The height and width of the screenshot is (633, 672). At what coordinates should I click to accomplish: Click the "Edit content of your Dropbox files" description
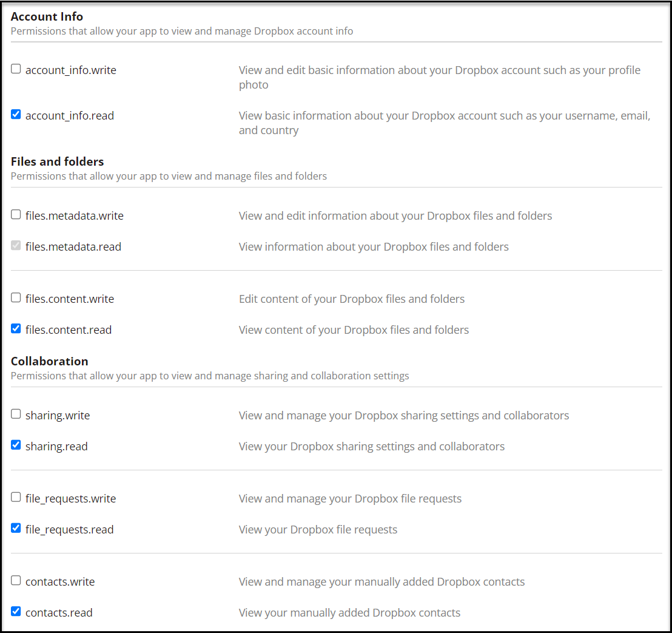point(352,299)
